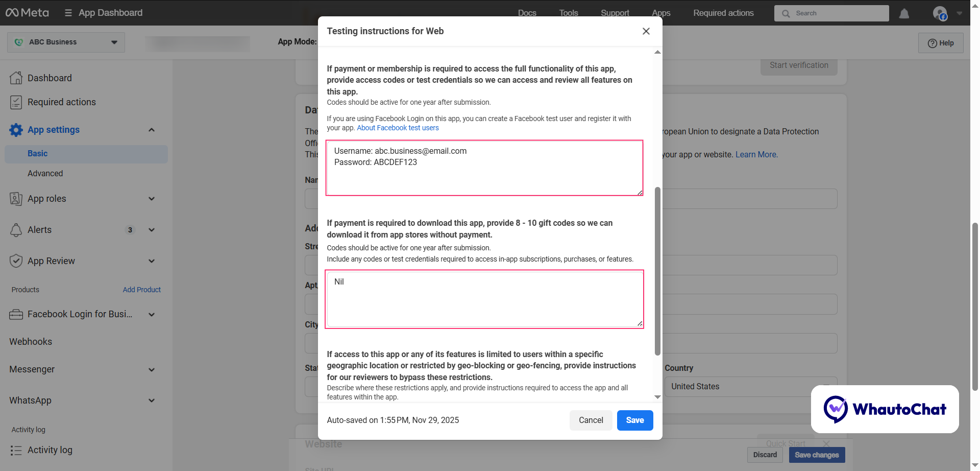Viewport: 980px width, 471px height.
Task: Click the dialog's scroll down arrow
Action: (x=657, y=397)
